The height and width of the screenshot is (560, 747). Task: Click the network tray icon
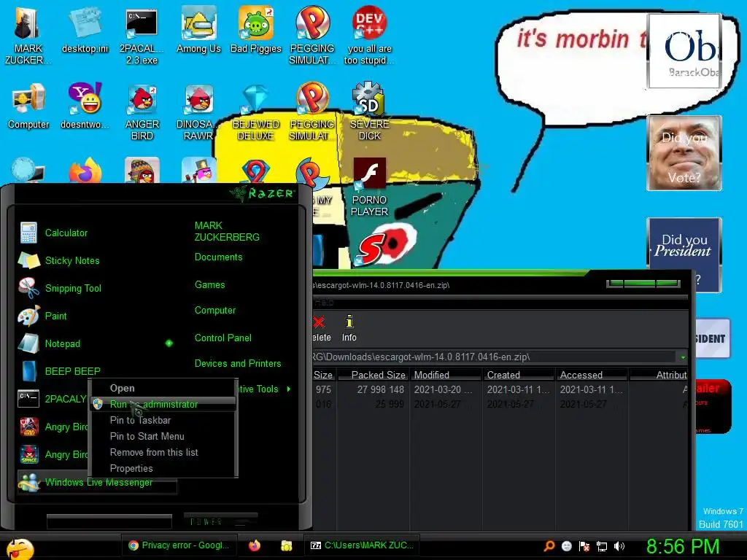pos(602,546)
